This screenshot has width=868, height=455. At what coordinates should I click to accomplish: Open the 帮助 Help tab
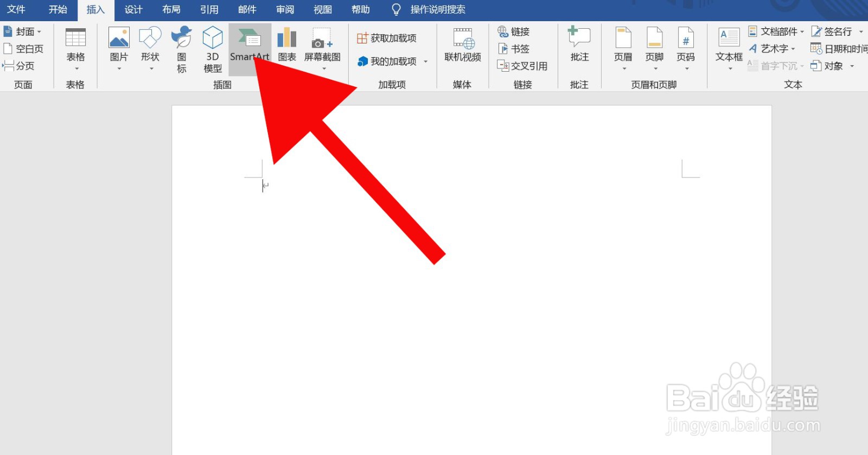[x=361, y=10]
